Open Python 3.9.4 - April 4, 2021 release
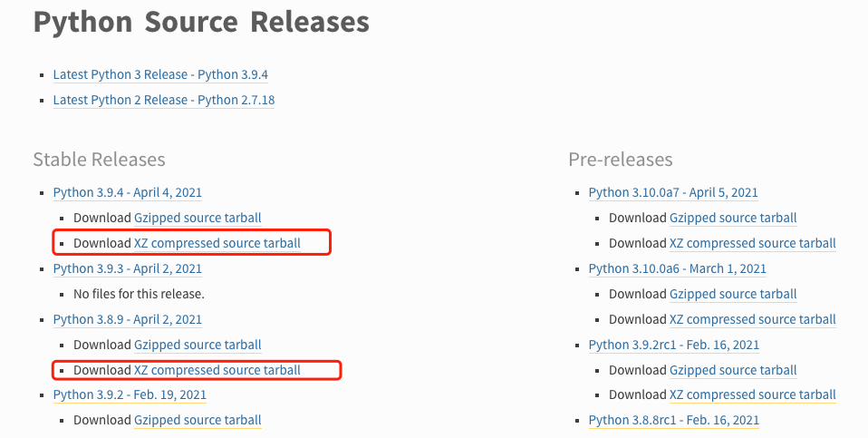Image resolution: width=868 pixels, height=438 pixels. (x=127, y=192)
